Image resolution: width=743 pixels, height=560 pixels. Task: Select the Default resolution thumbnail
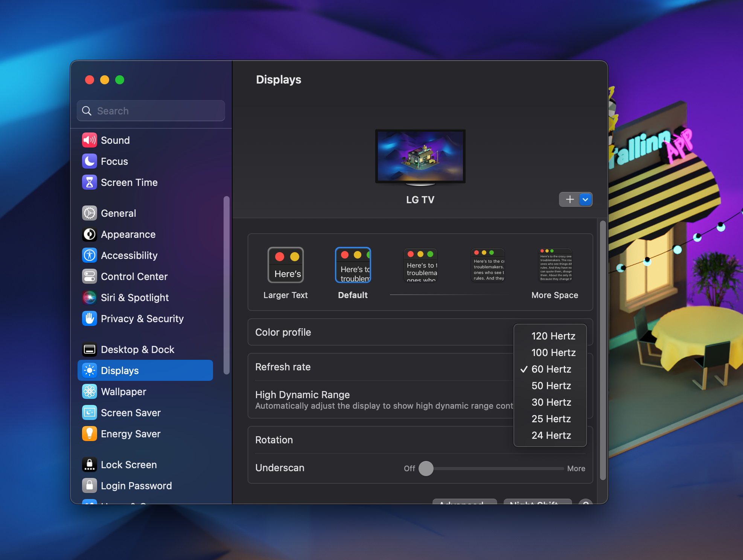coord(353,265)
